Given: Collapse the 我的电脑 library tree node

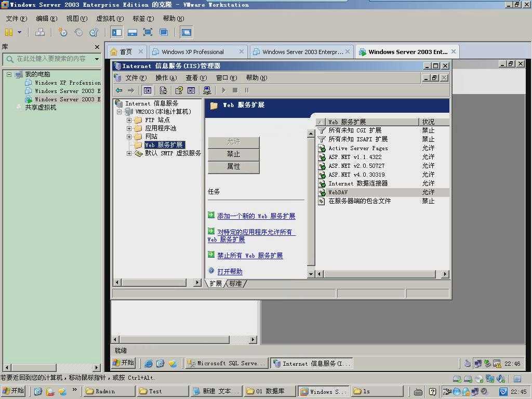Looking at the screenshot, I should (x=9, y=74).
